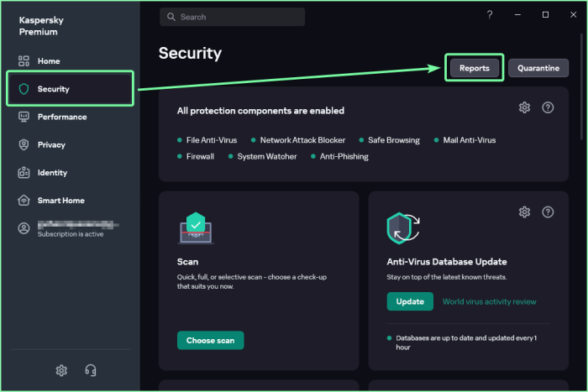Open the Performance section
The width and height of the screenshot is (588, 392).
coord(61,117)
